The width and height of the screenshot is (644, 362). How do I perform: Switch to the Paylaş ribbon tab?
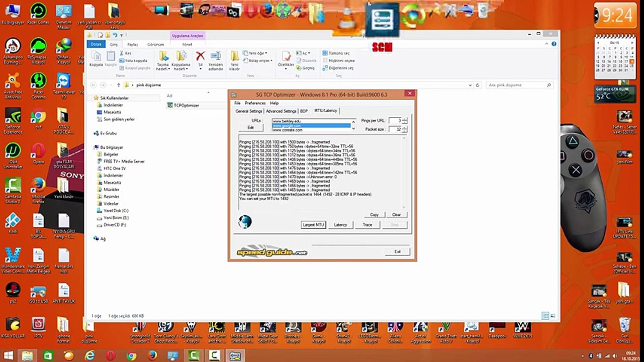132,44
